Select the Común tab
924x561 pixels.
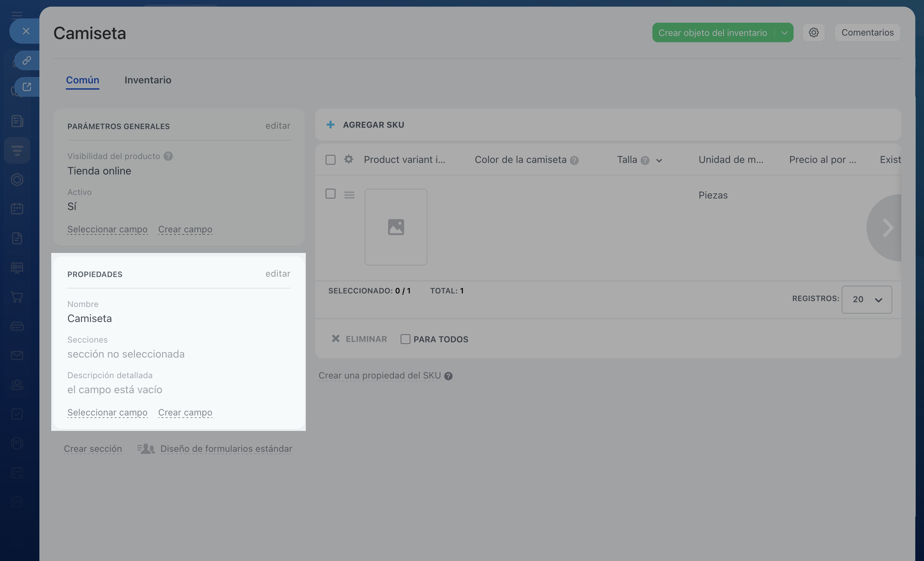tap(83, 80)
